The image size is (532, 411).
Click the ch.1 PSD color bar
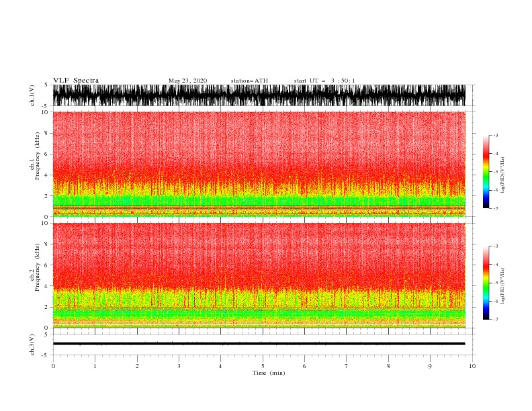tap(486, 172)
